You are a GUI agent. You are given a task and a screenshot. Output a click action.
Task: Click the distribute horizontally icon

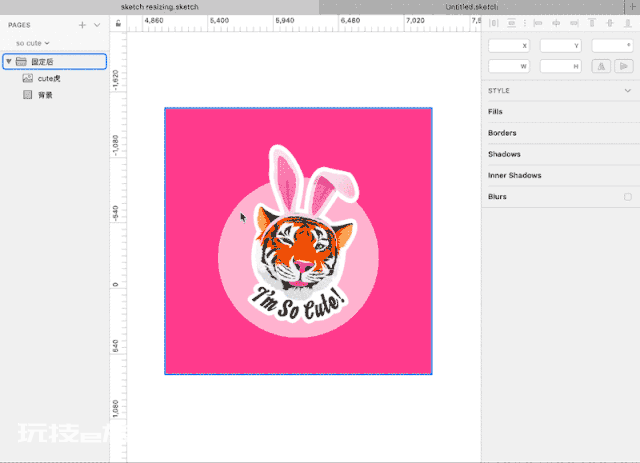(x=493, y=23)
